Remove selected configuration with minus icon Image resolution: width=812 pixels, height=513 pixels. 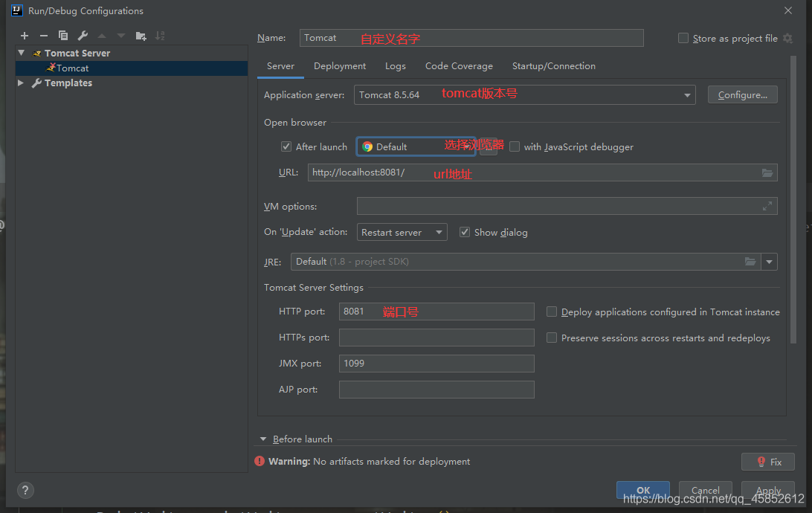pos(43,36)
